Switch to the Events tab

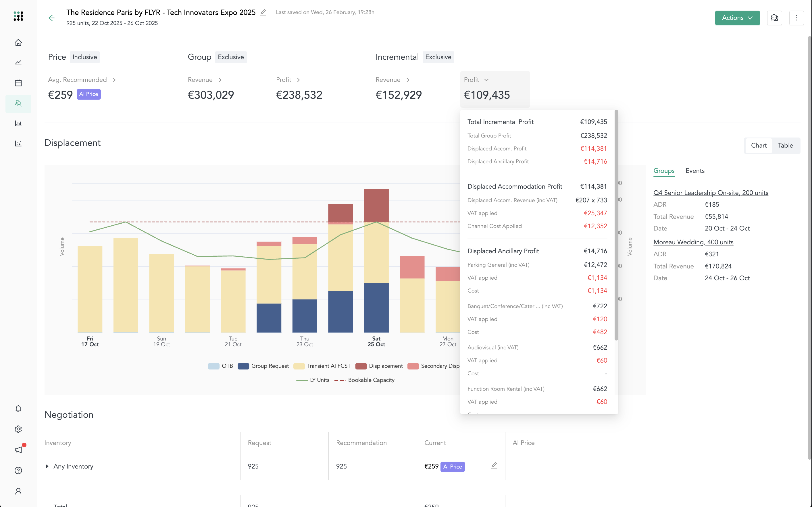click(695, 171)
